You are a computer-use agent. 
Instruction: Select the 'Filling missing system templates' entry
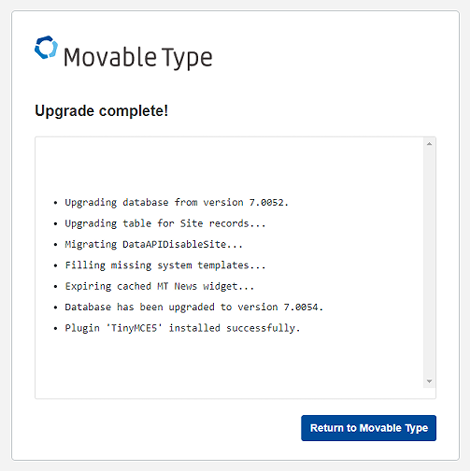165,266
